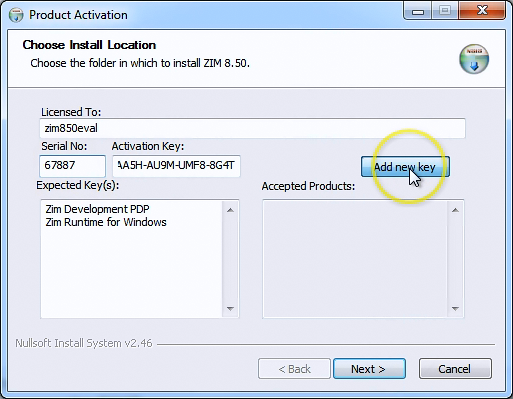Close the Product Activation window
The height and width of the screenshot is (399, 513).
click(482, 11)
